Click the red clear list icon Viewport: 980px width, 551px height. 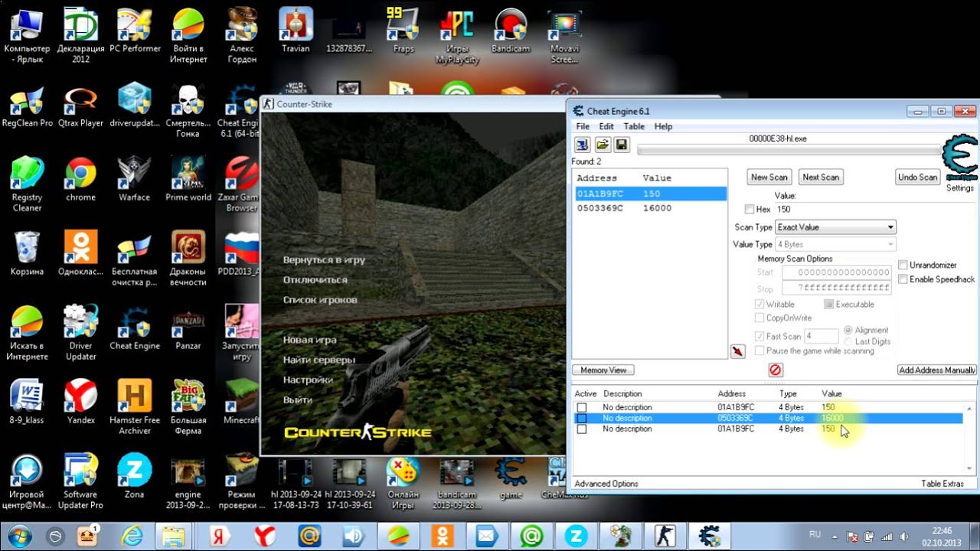pyautogui.click(x=775, y=370)
